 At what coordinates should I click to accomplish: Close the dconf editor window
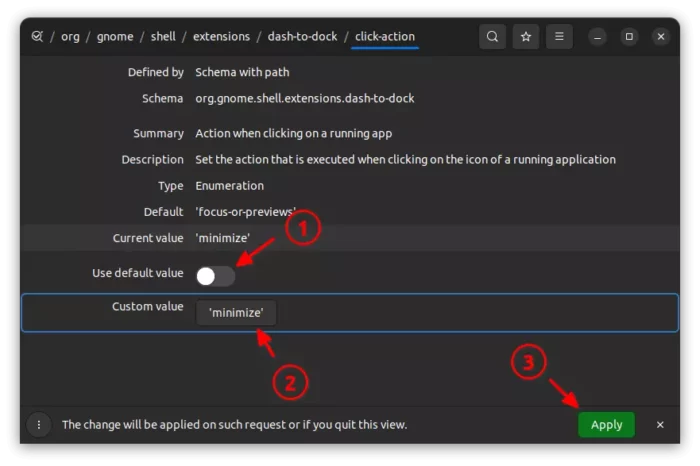coord(661,37)
